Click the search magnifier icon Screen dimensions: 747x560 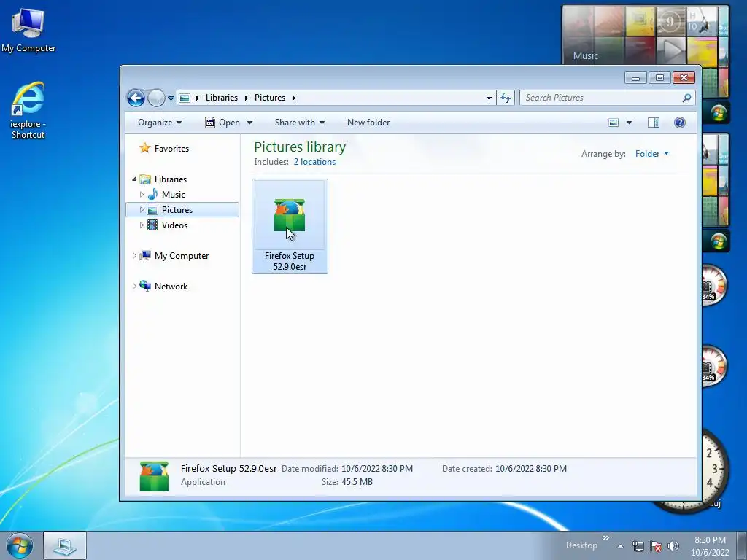point(686,98)
